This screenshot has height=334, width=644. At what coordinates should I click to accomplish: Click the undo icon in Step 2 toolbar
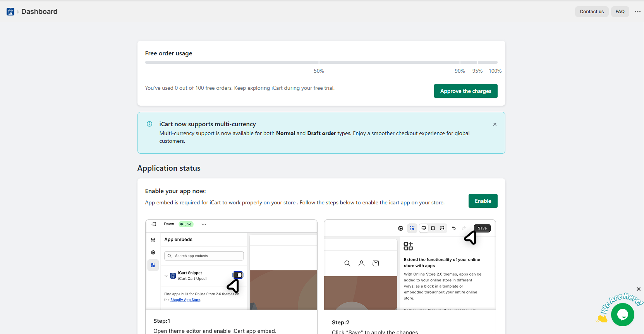tap(453, 228)
